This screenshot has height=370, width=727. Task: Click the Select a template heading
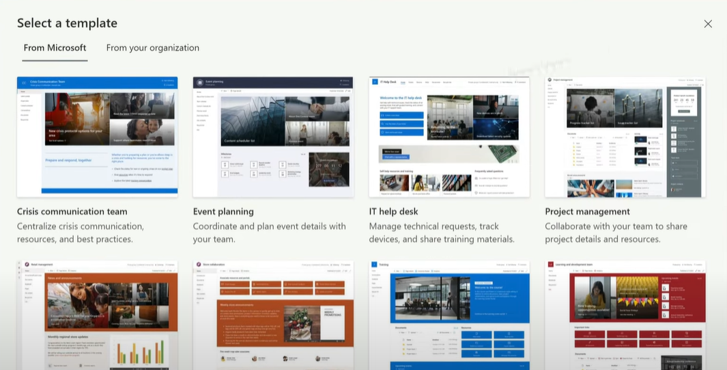(67, 23)
